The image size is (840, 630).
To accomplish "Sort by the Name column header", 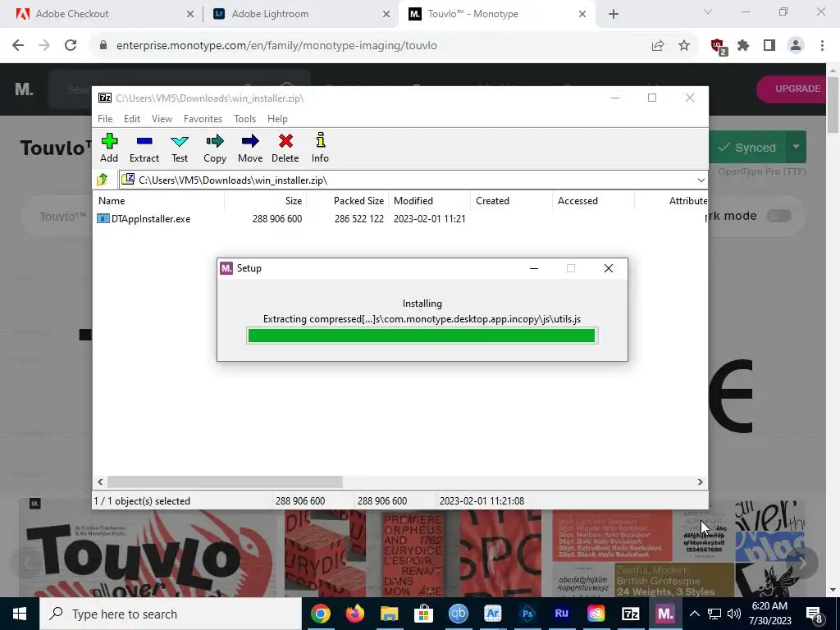I will pyautogui.click(x=159, y=201).
